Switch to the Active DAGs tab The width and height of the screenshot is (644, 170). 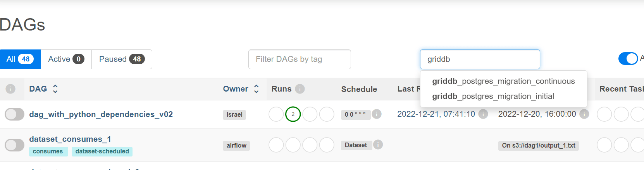coord(66,59)
